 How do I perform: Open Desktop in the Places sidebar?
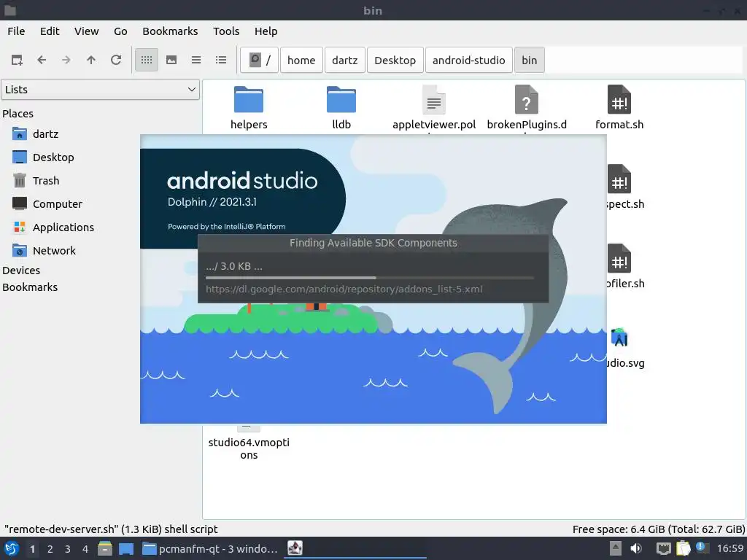53,157
